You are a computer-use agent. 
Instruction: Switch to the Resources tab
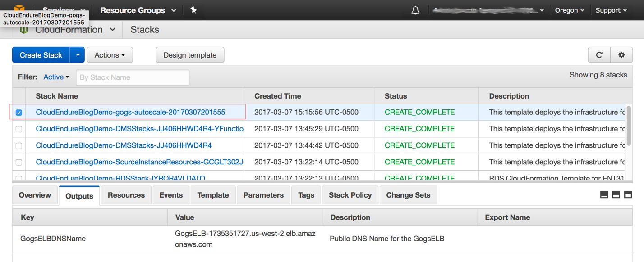pyautogui.click(x=126, y=195)
